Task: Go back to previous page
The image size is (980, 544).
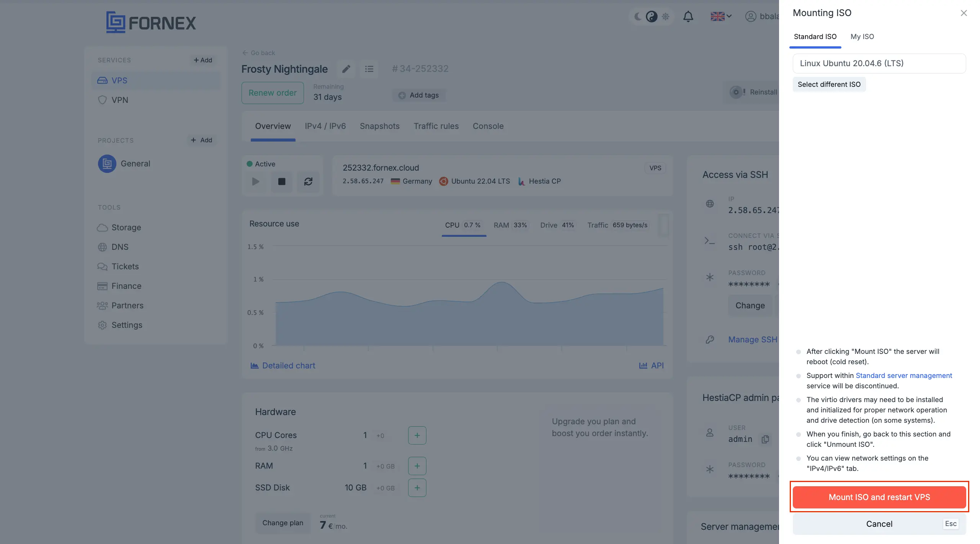Action: [x=258, y=53]
